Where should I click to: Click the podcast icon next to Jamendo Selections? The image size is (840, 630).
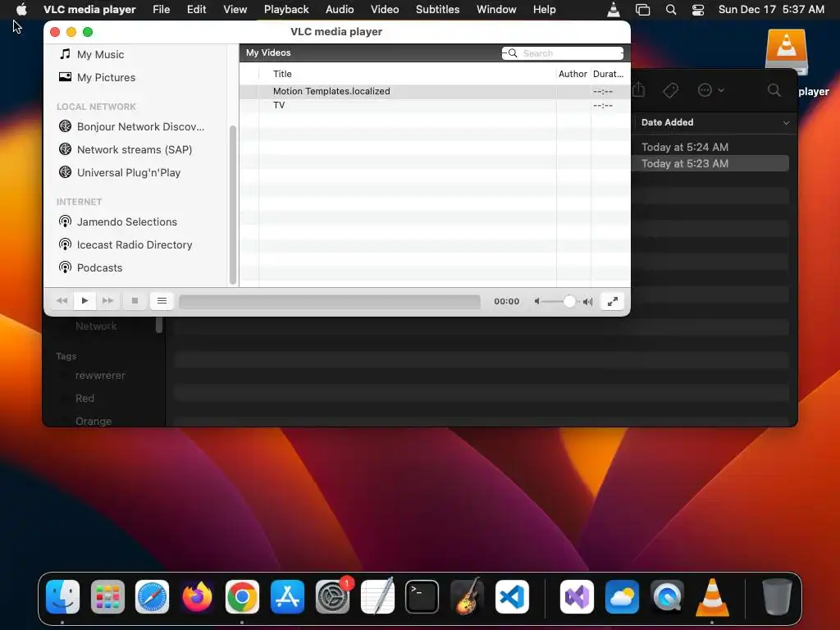[x=66, y=221]
